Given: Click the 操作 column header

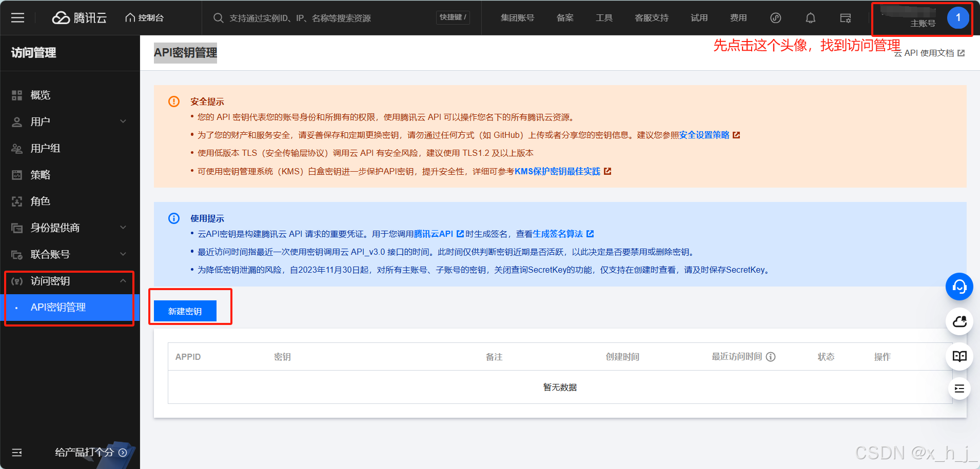Looking at the screenshot, I should coord(883,357).
